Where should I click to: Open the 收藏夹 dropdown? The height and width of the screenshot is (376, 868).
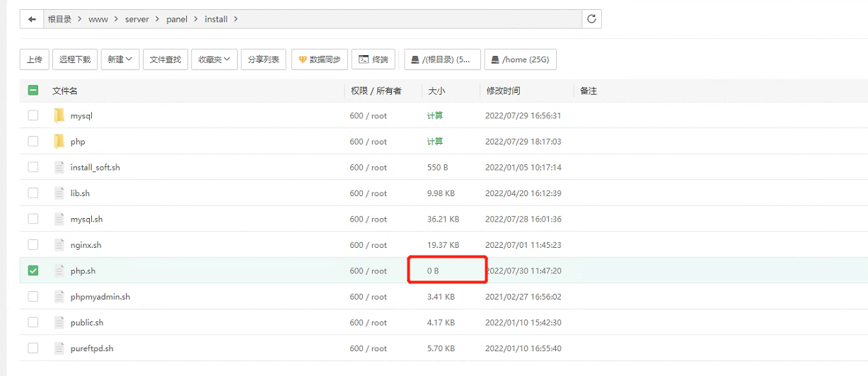[x=214, y=59]
